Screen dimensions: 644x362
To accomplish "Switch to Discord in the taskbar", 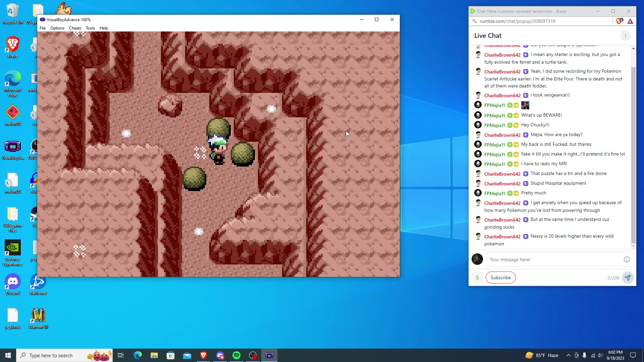I will click(x=220, y=355).
